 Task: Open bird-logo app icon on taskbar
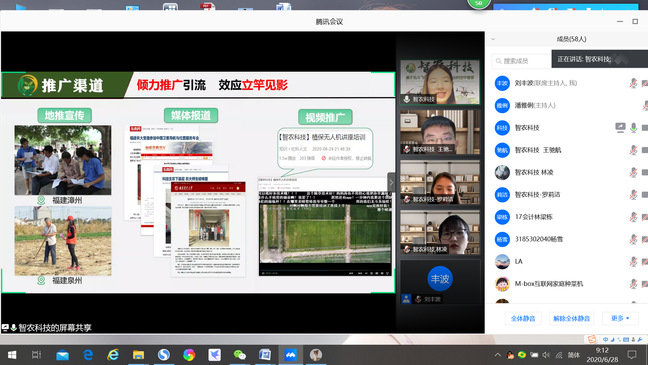[x=214, y=355]
